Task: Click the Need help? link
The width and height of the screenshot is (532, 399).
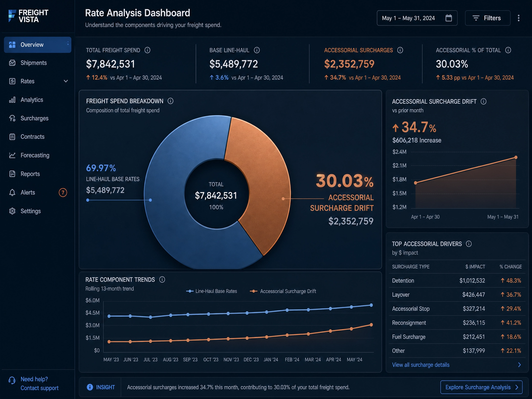Action: (x=34, y=379)
